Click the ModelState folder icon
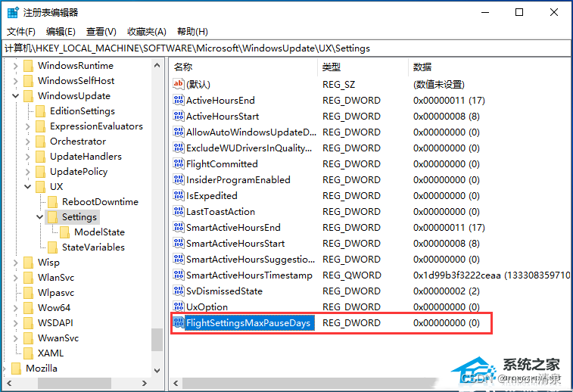This screenshot has width=573, height=392. pos(64,232)
